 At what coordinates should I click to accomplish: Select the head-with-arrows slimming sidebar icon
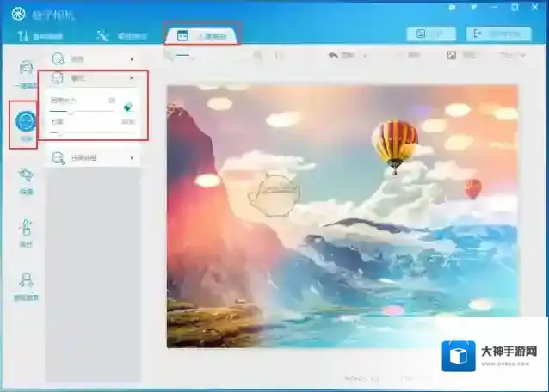pos(27,281)
